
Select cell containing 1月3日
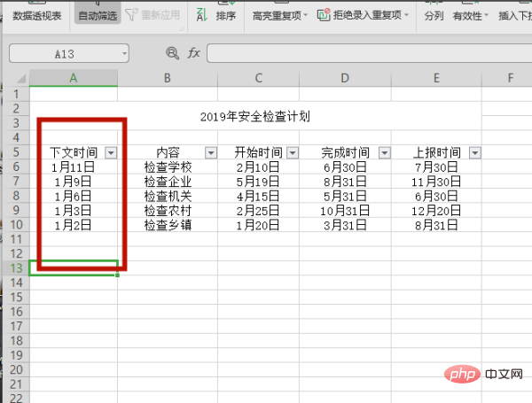point(74,211)
